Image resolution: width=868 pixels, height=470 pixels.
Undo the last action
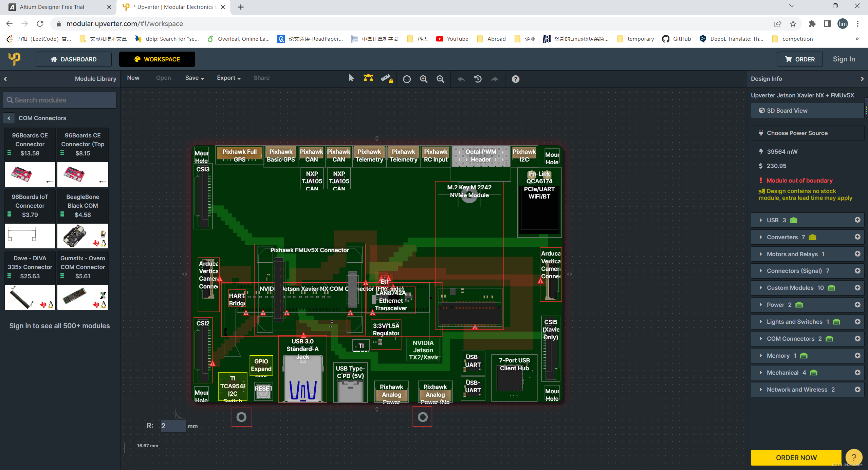pyautogui.click(x=461, y=79)
